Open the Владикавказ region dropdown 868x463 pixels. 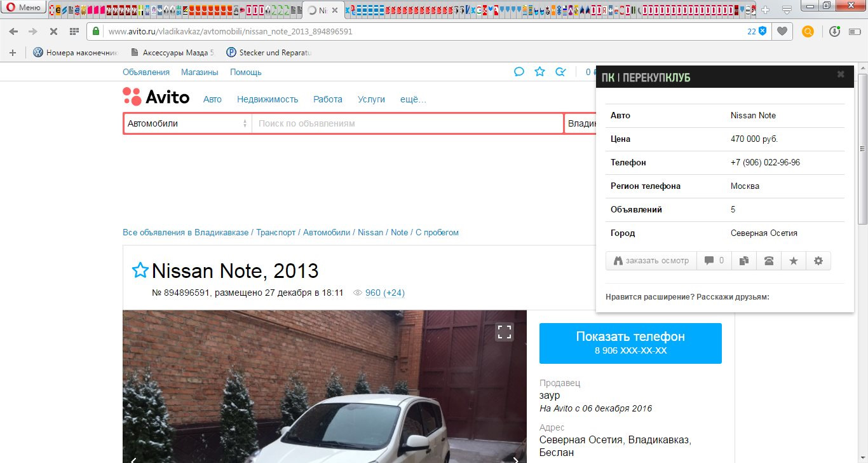click(580, 123)
